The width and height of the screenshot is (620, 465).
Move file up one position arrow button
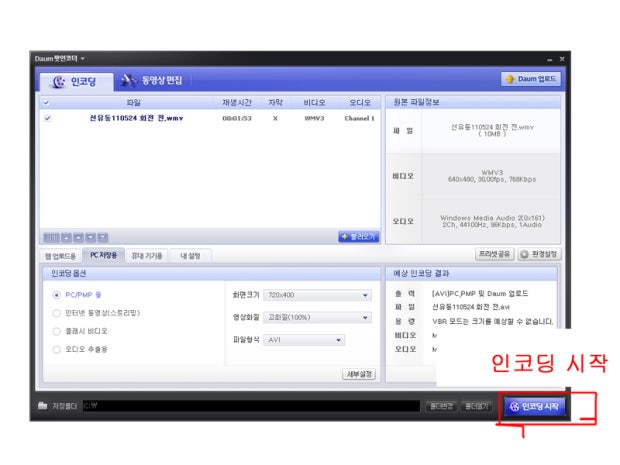click(x=78, y=237)
